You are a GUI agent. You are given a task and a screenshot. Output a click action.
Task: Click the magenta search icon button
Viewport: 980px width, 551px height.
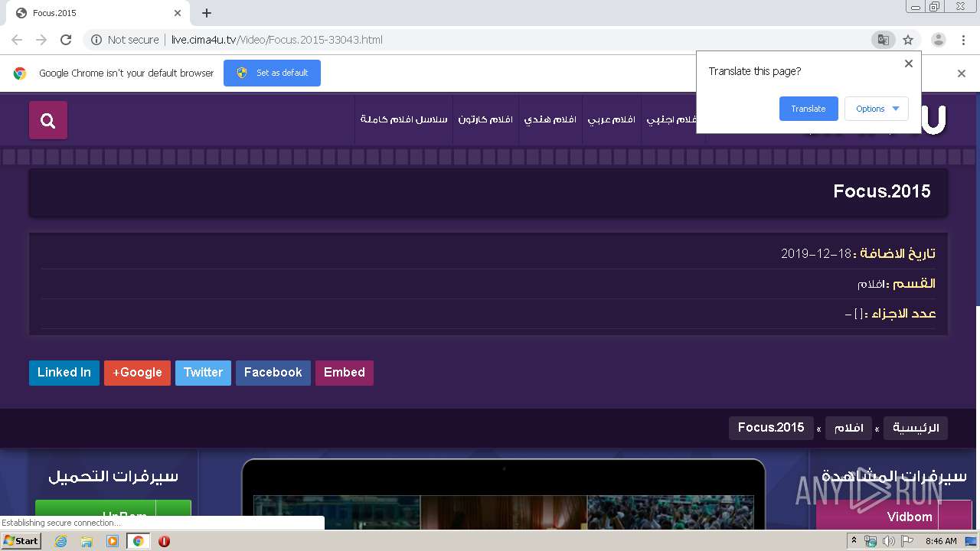pos(48,120)
